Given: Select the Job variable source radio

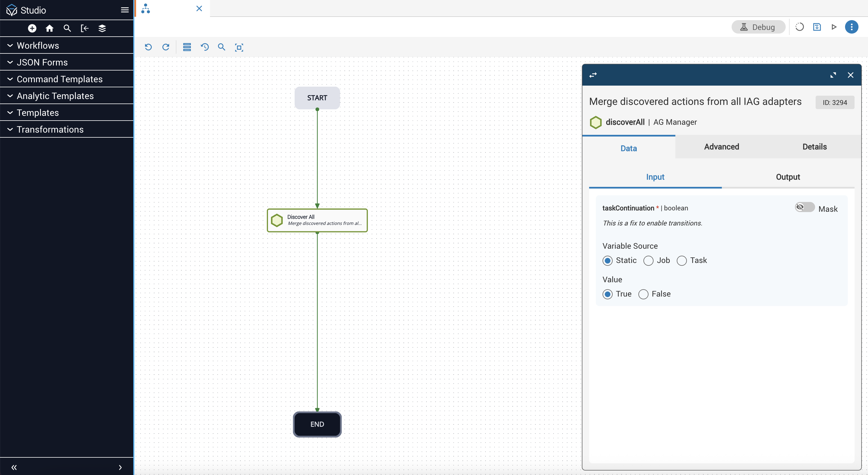Looking at the screenshot, I should [x=648, y=260].
